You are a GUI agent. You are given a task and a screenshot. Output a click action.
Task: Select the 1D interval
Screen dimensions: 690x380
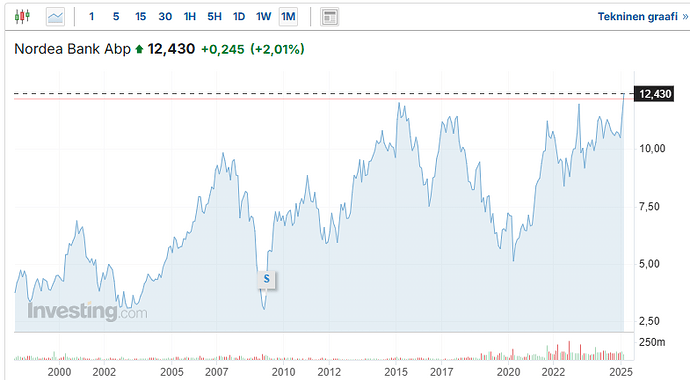click(239, 17)
